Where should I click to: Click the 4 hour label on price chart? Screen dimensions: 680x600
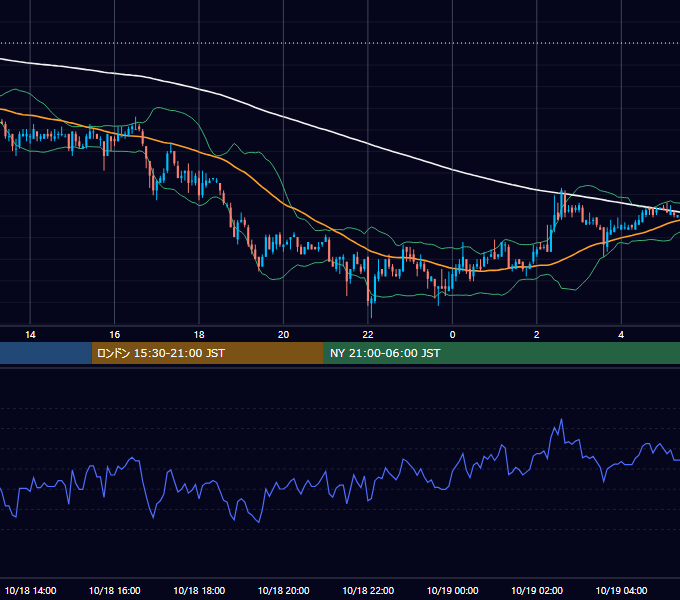tap(621, 335)
